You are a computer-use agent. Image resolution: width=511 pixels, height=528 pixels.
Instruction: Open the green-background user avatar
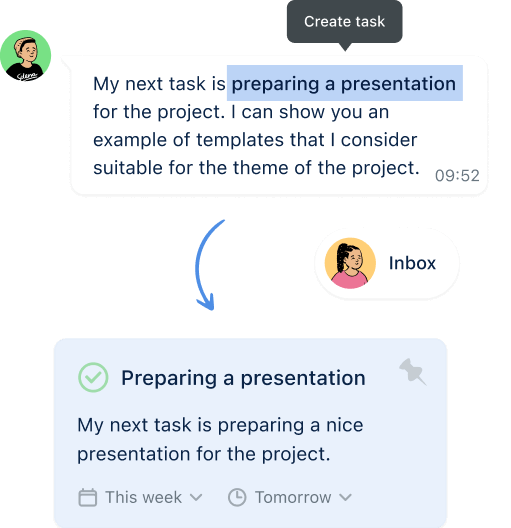pyautogui.click(x=26, y=56)
